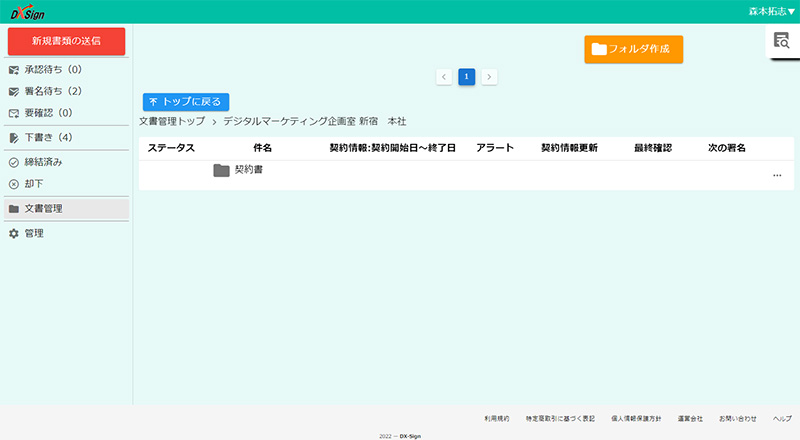Screen dimensions: 800x440
Task: Open 要確認 (0) in sidebar
Action: pos(66,113)
